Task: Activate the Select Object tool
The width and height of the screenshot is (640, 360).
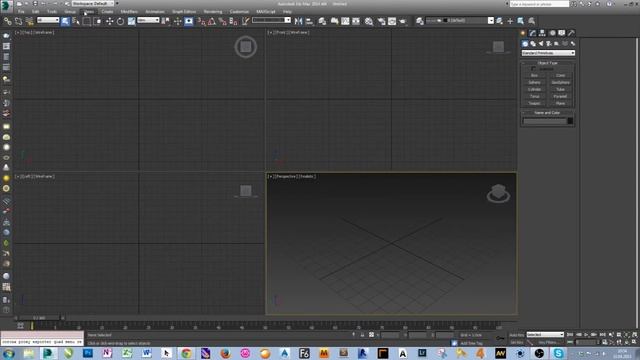Action: (65, 21)
